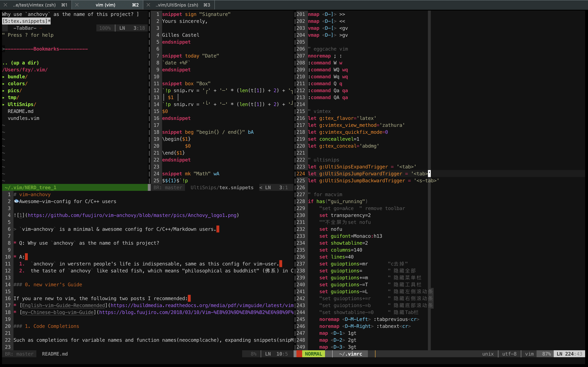Click the NORMAL mode indicator in statusline
Image resolution: width=588 pixels, height=367 pixels.
click(313, 354)
